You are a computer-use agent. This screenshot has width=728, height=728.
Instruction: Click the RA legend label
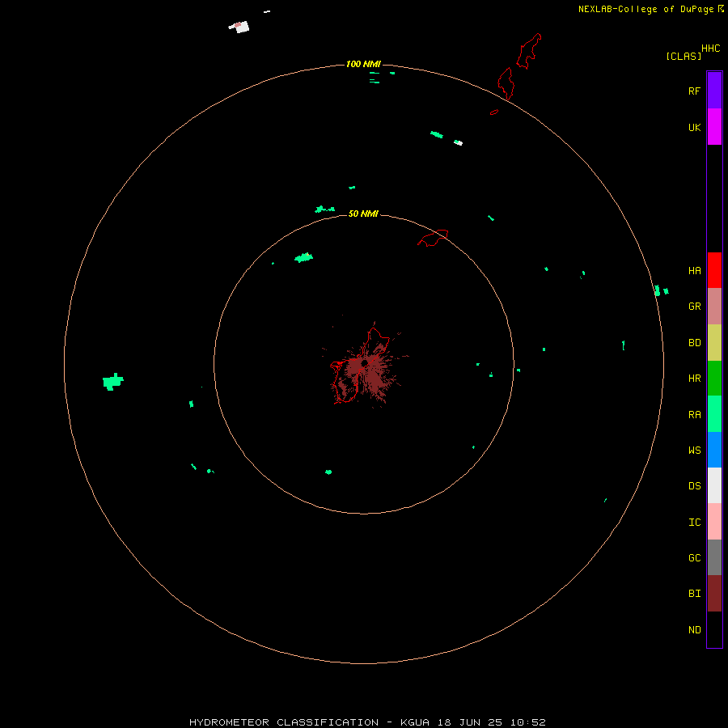pos(694,415)
